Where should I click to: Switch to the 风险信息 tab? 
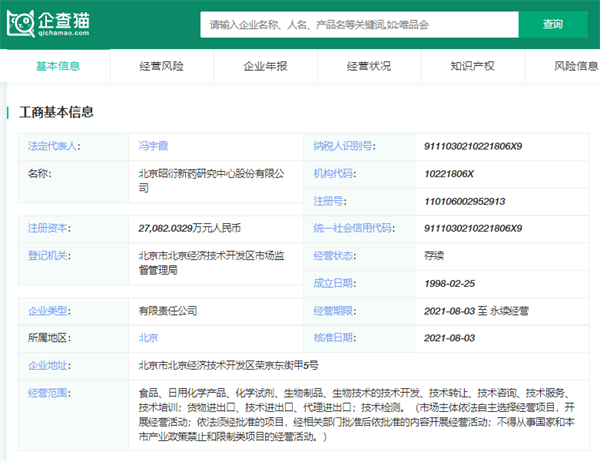[x=575, y=67]
